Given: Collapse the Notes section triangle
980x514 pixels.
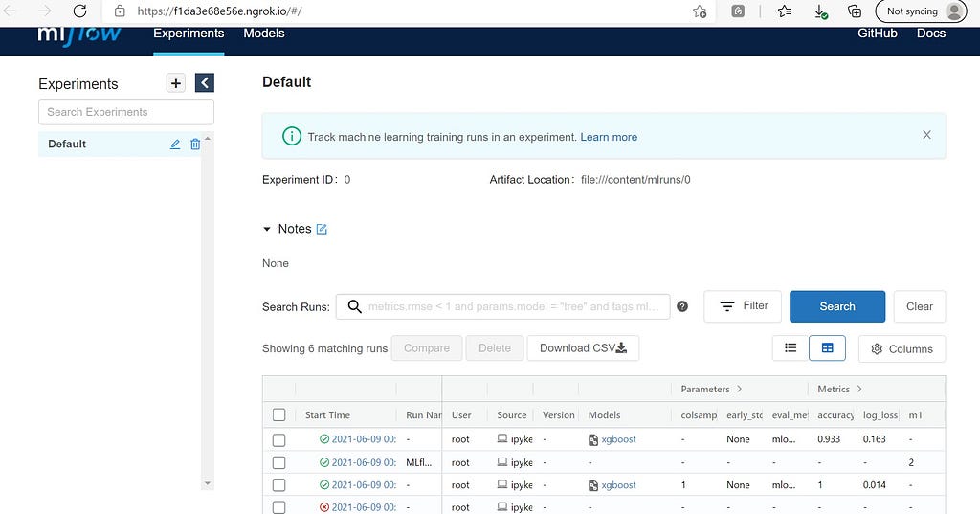Looking at the screenshot, I should click(x=267, y=230).
